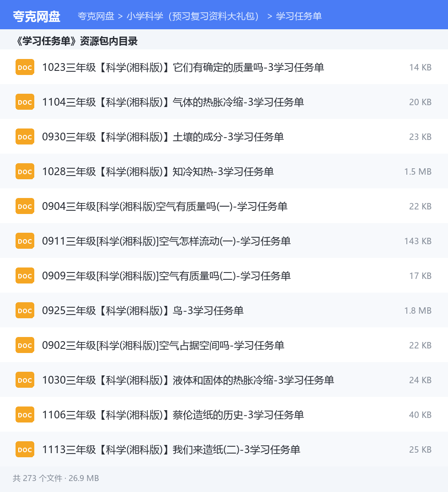Open file 0909三年级 空气有质量吗(二)-学习任务单
The width and height of the screenshot is (448, 492).
166,276
